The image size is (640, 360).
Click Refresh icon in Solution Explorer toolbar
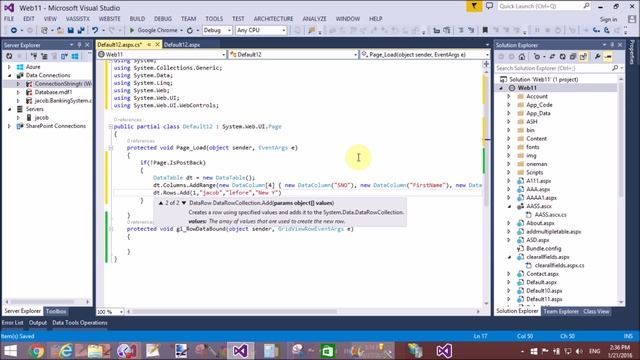pyautogui.click(x=562, y=57)
